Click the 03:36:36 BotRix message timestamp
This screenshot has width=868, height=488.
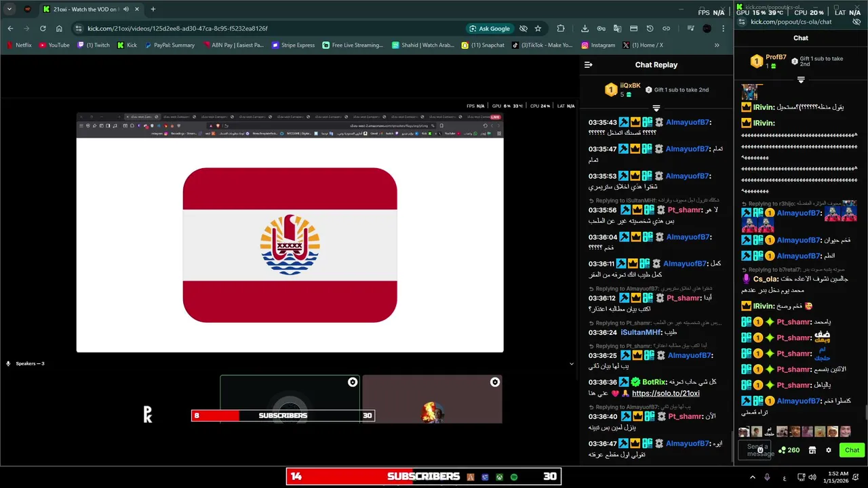pos(602,382)
